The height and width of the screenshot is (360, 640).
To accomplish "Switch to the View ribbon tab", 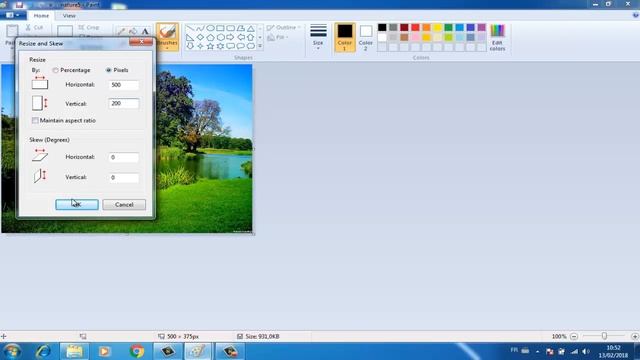I will (69, 16).
